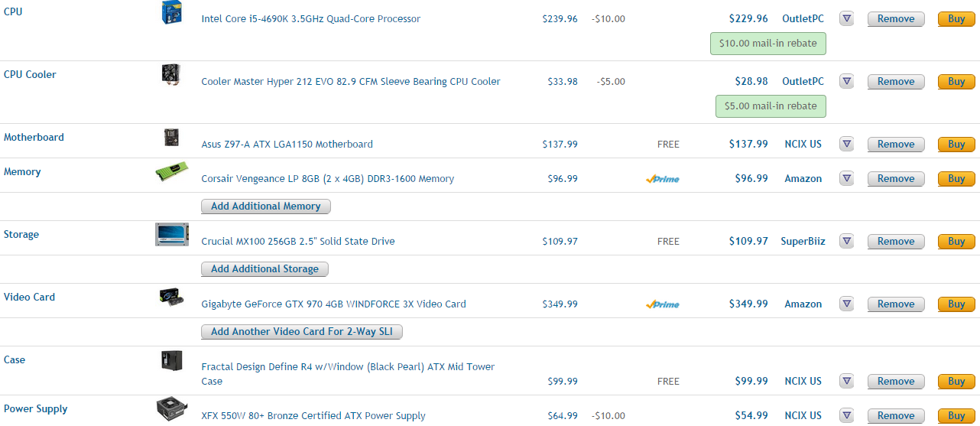Open the dropdown arrow in the Memory row
Screen dimensions: 980x426
pos(846,178)
